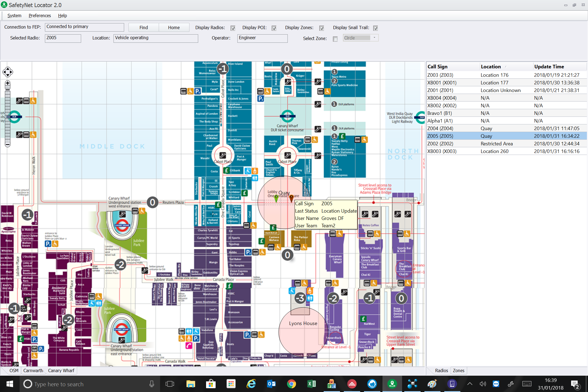The width and height of the screenshot is (588, 392).
Task: Click the orange Z005 radio marker on map
Action: coord(291,198)
